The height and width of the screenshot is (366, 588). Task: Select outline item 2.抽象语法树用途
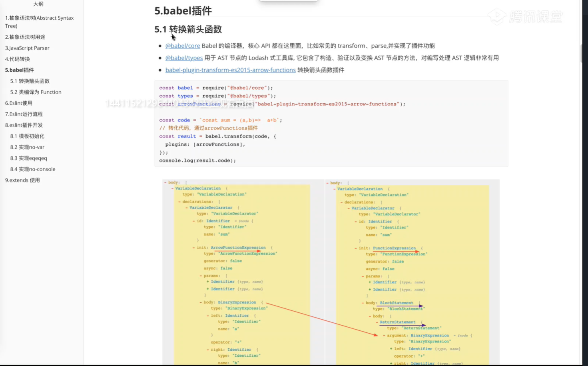(25, 37)
